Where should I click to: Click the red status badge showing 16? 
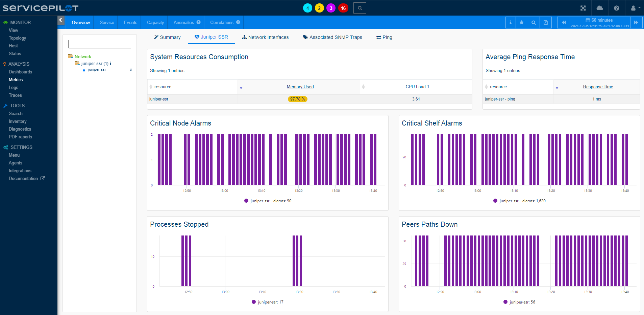(x=343, y=8)
